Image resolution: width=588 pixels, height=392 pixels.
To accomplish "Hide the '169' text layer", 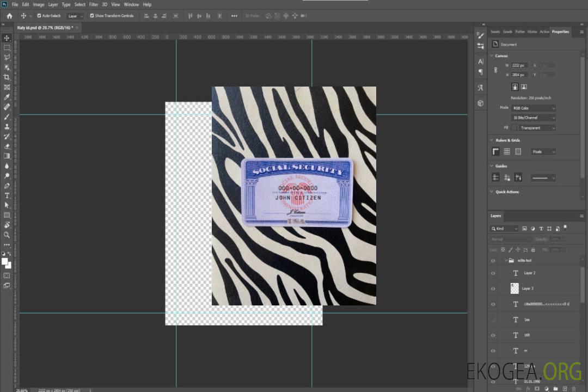I will (493, 335).
